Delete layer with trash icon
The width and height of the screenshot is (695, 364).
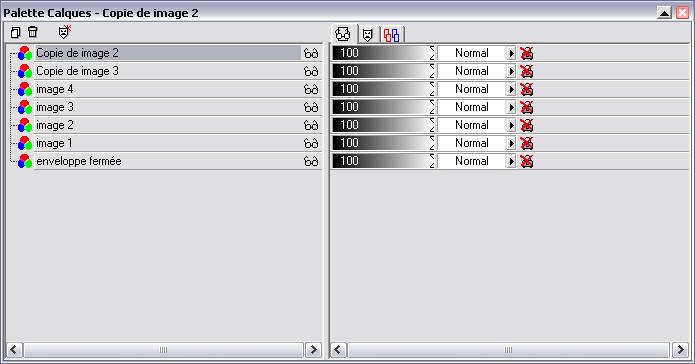33,32
